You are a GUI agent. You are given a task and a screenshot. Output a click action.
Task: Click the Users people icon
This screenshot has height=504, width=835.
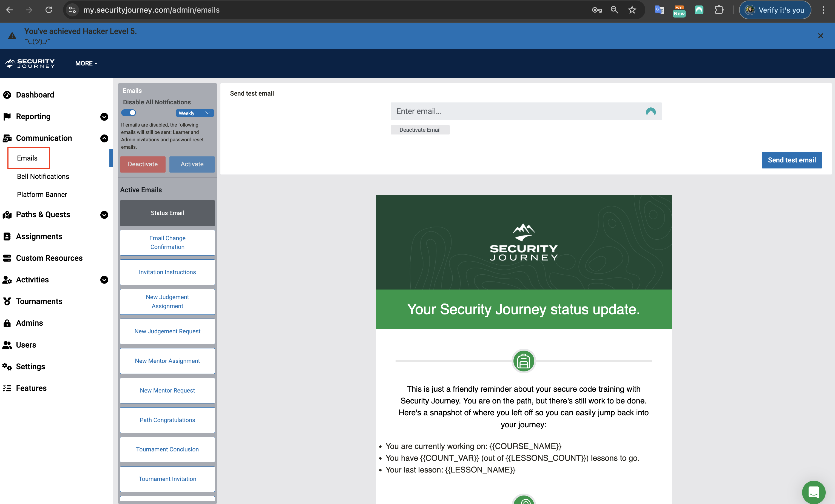coord(7,345)
